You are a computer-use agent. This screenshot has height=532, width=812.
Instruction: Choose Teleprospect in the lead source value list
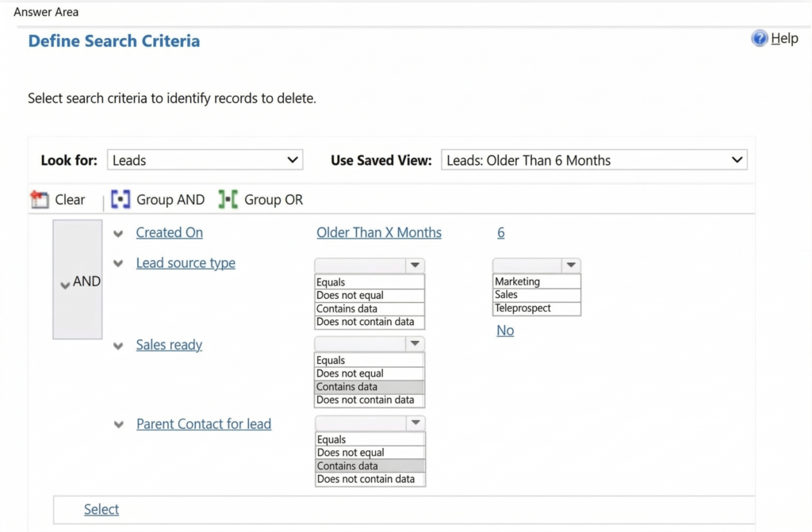[536, 308]
